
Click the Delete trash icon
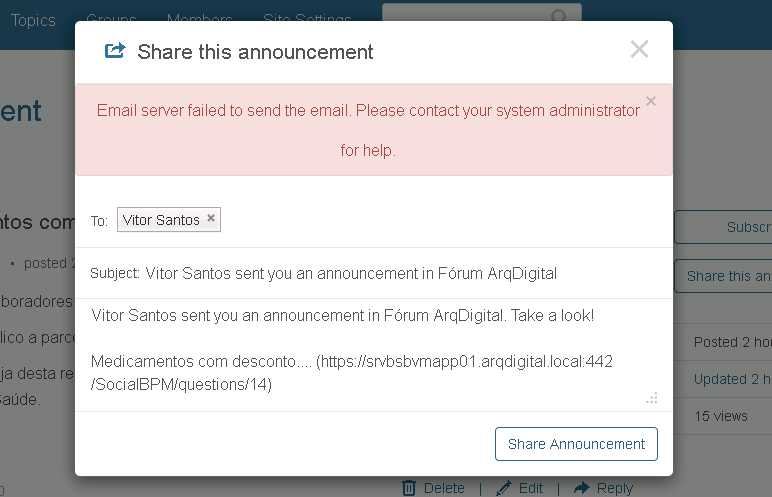pyautogui.click(x=409, y=488)
